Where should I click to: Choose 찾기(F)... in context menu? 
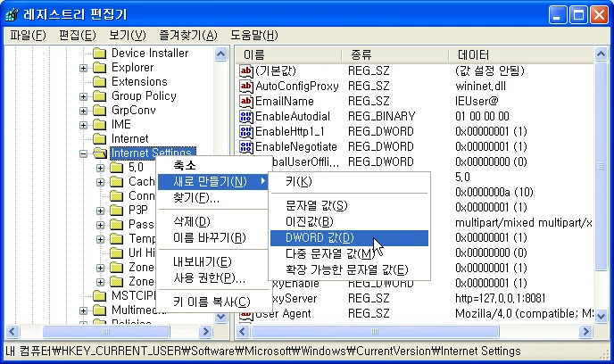pyautogui.click(x=212, y=198)
